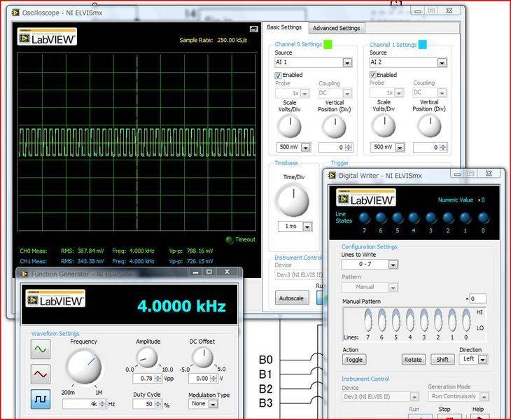Uncheck the Channel 1 Enabled checkbox
This screenshot has width=511, height=420.
click(373, 75)
